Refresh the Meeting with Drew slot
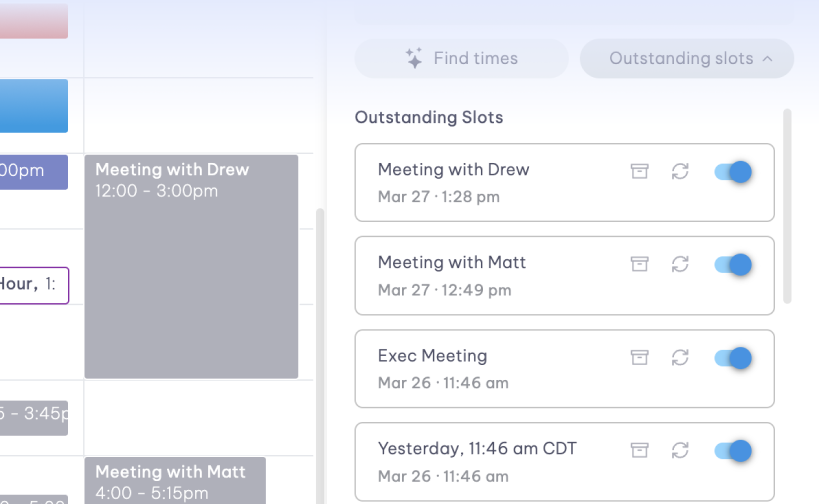 (680, 171)
